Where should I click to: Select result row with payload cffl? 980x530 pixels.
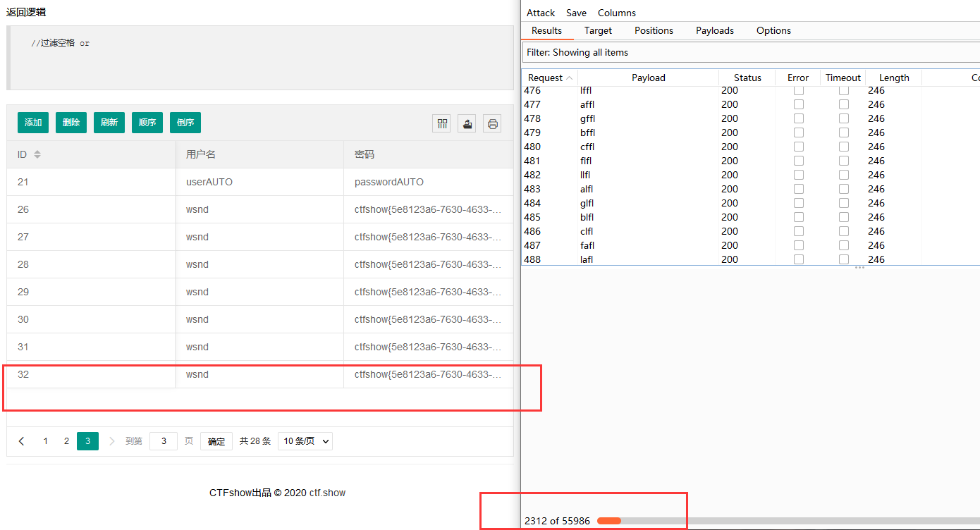click(751, 147)
